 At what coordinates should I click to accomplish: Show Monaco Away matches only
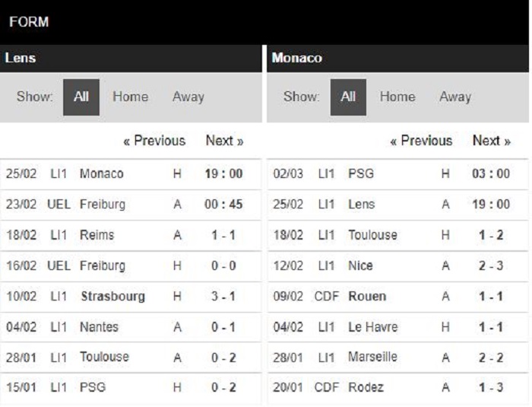coord(455,97)
